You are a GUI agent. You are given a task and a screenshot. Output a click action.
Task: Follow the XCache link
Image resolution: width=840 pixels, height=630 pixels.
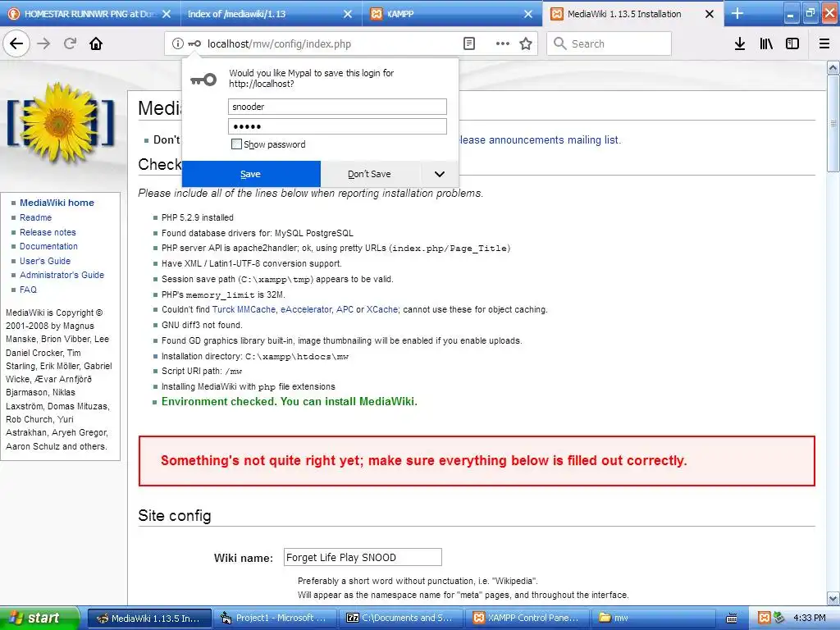(382, 309)
